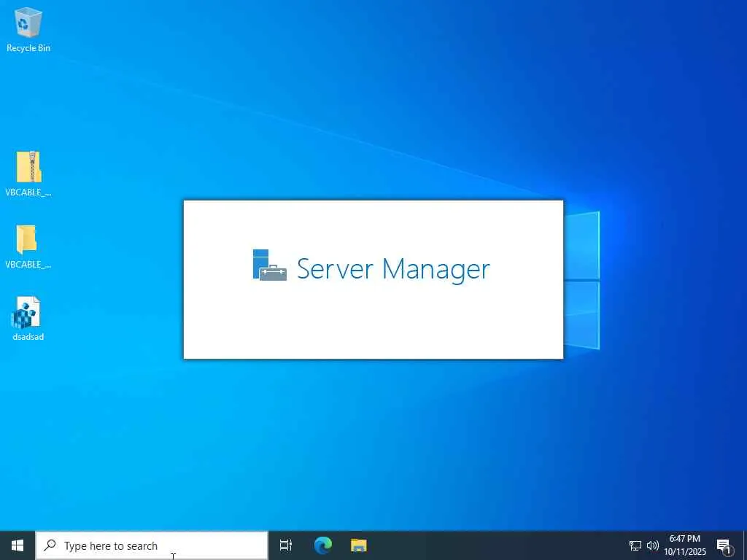Viewport: 747px width, 560px height.
Task: Click the Server Manager splash toolbox logo
Action: 270,265
